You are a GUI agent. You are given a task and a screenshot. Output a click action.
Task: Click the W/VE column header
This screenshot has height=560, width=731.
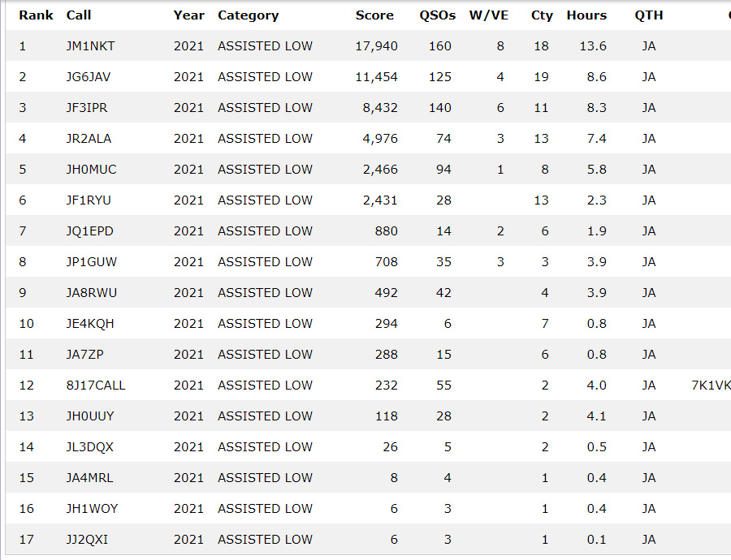pos(489,15)
